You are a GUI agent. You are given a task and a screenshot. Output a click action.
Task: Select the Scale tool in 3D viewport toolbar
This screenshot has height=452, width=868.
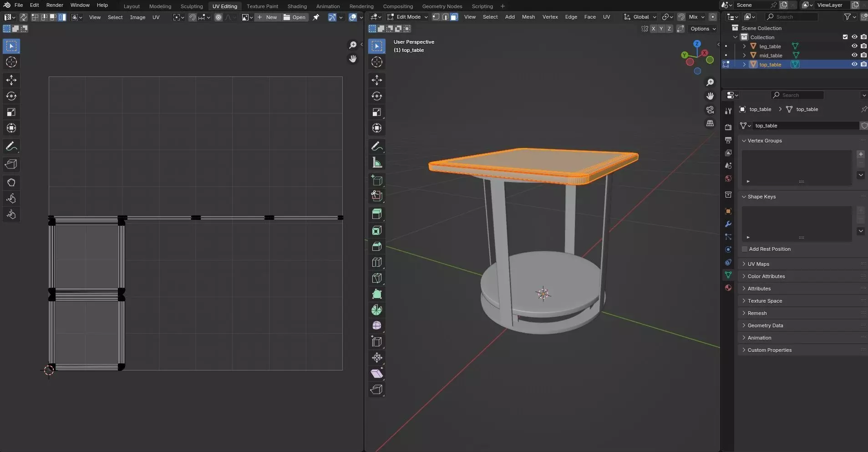(377, 112)
